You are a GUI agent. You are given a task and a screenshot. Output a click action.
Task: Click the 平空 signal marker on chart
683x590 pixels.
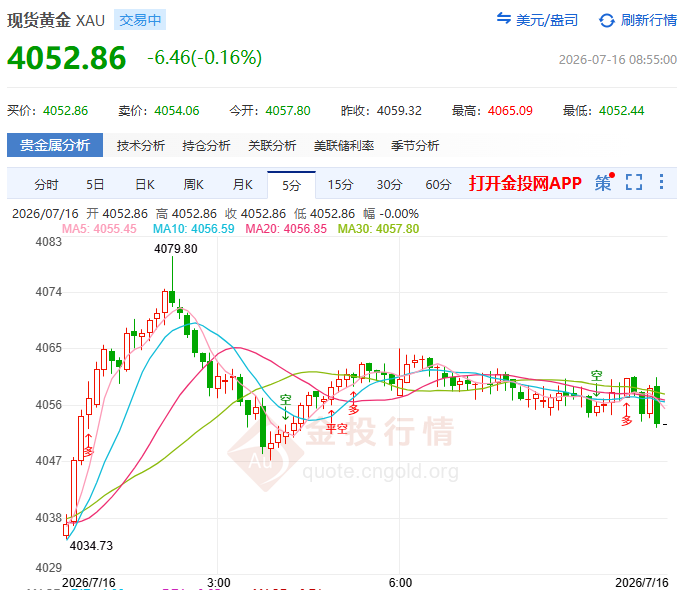coord(337,429)
